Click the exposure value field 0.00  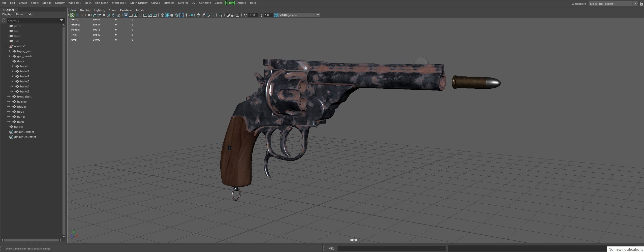(x=253, y=15)
